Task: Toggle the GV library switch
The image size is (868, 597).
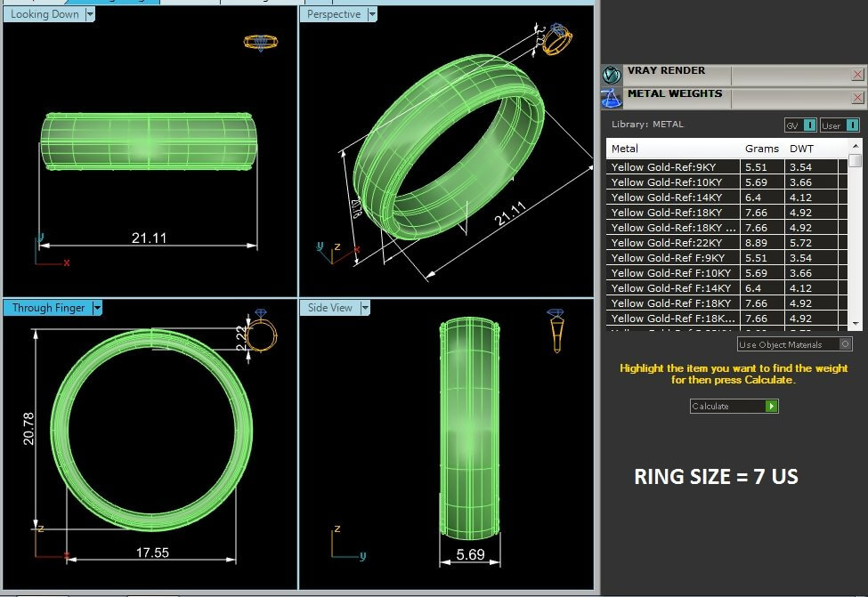Action: (x=809, y=125)
